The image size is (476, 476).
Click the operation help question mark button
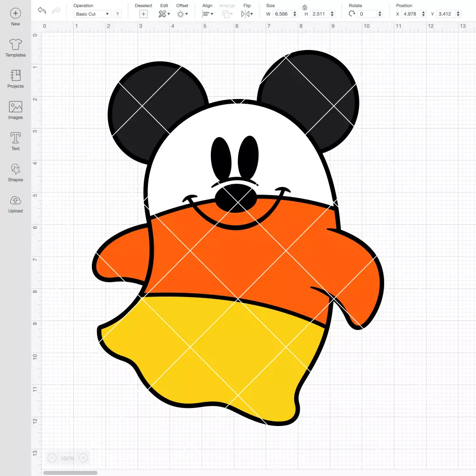[118, 14]
